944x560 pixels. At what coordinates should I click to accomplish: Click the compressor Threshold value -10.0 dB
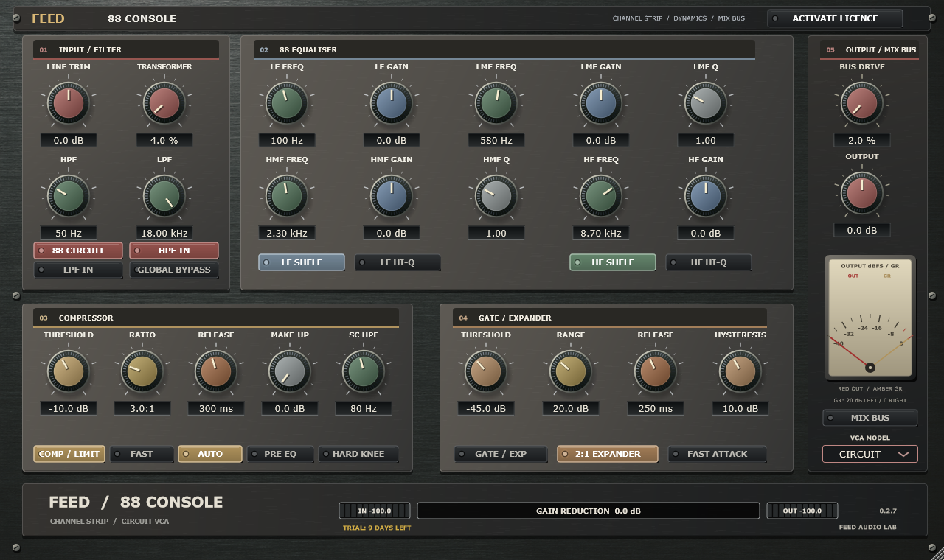69,408
